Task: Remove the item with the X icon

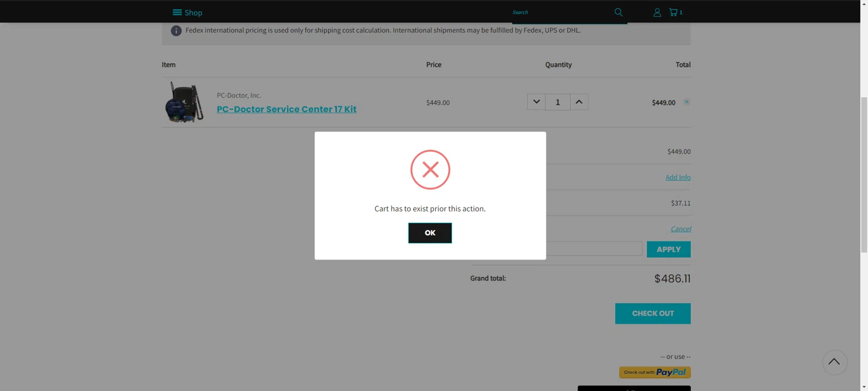Action: click(686, 102)
